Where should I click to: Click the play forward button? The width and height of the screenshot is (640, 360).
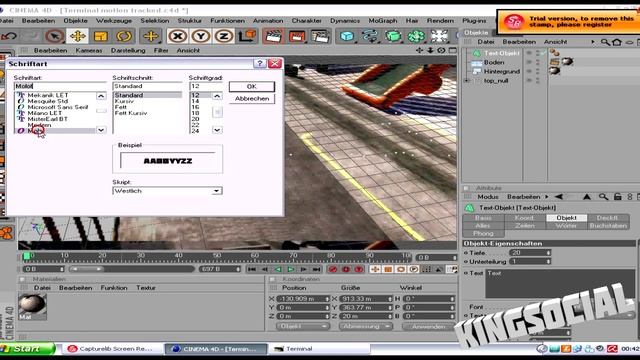point(291,269)
